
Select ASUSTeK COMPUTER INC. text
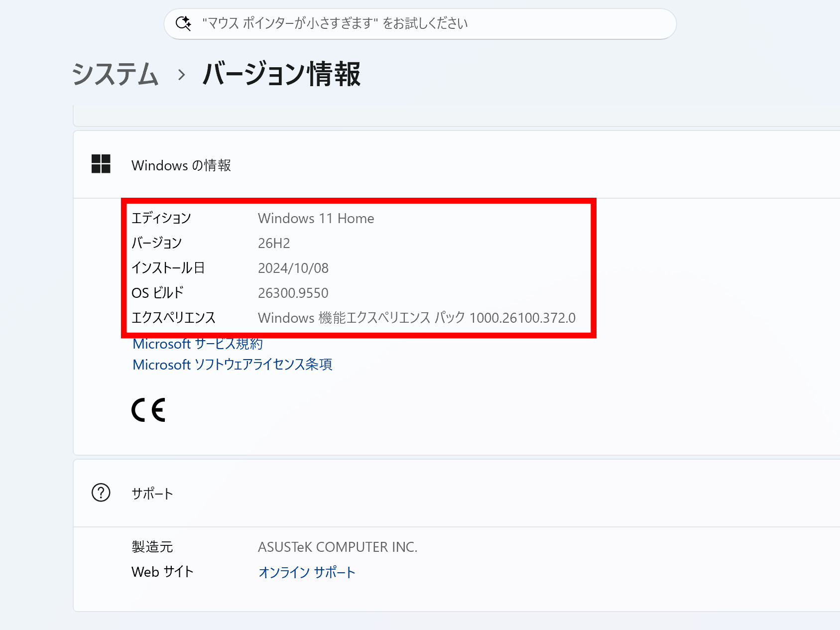(338, 547)
